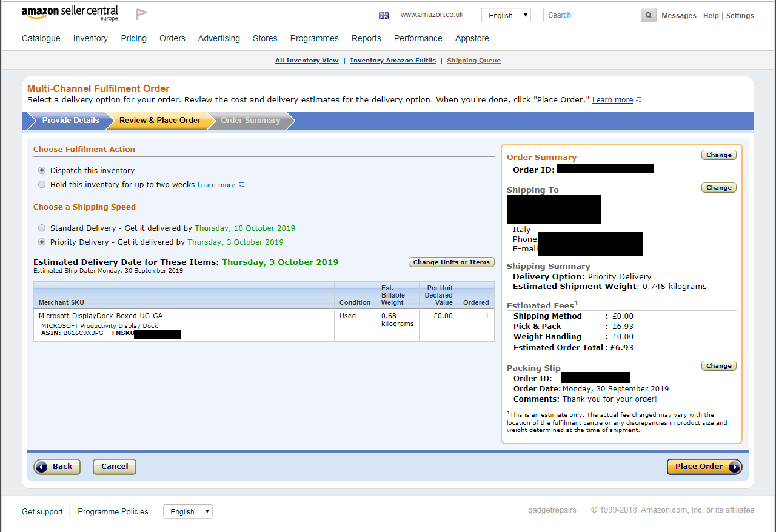Open the Pricing menu

click(x=133, y=38)
